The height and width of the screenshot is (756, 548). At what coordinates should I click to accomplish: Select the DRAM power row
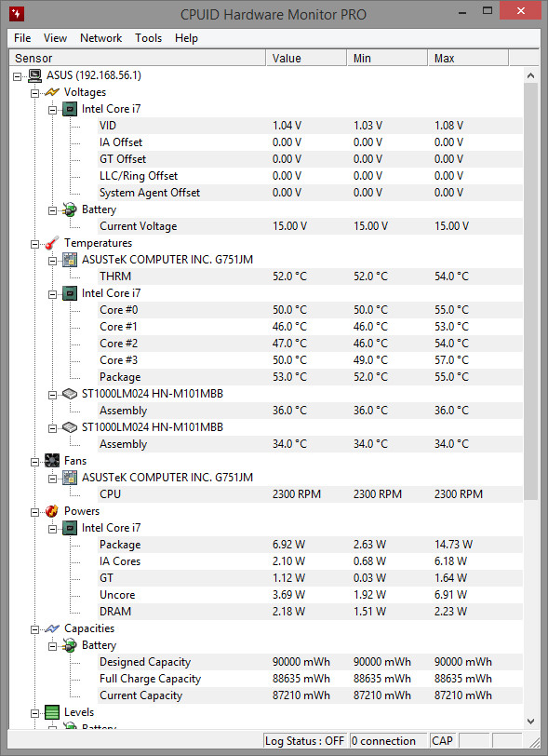311,612
